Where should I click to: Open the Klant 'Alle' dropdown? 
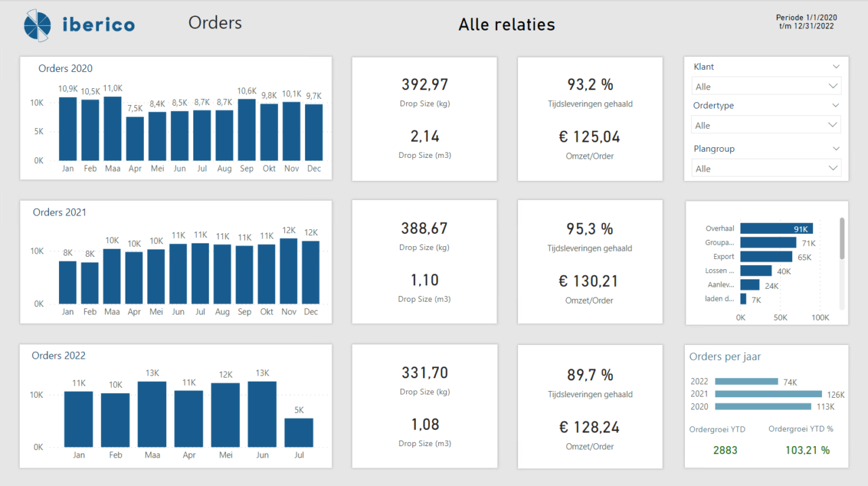tap(766, 85)
